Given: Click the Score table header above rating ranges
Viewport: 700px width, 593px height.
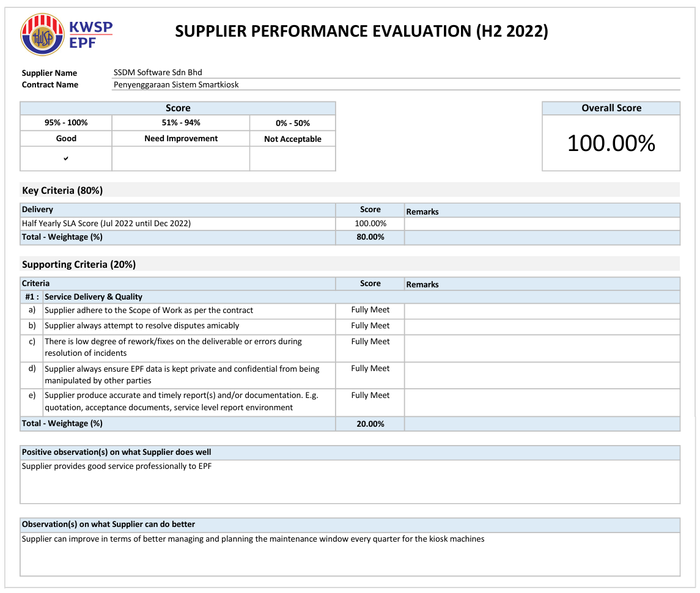Looking at the screenshot, I should click(178, 108).
